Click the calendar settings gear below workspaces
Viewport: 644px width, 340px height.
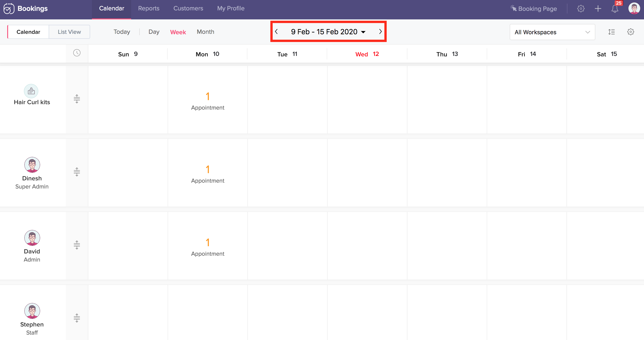(x=630, y=32)
